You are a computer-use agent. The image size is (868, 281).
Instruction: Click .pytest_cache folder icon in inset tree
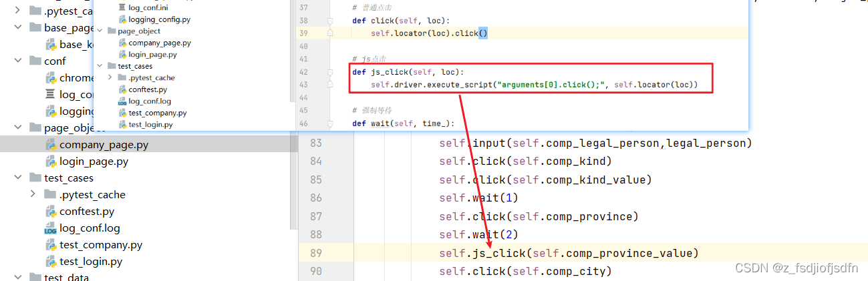pos(122,77)
